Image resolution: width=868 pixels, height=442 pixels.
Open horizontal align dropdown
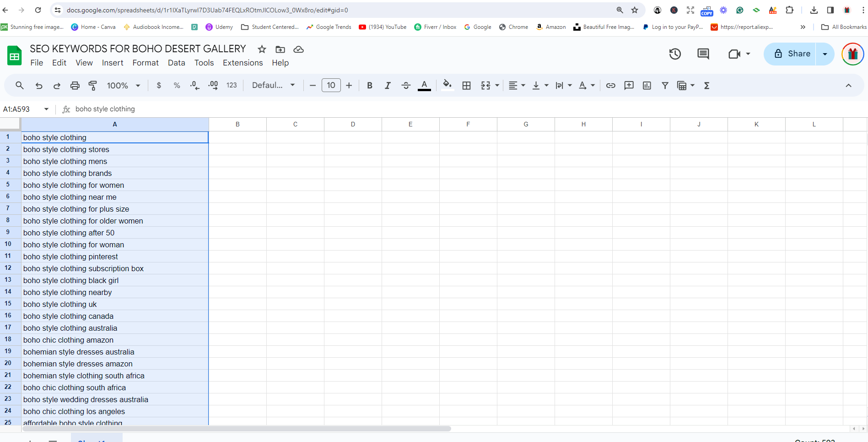pyautogui.click(x=517, y=85)
